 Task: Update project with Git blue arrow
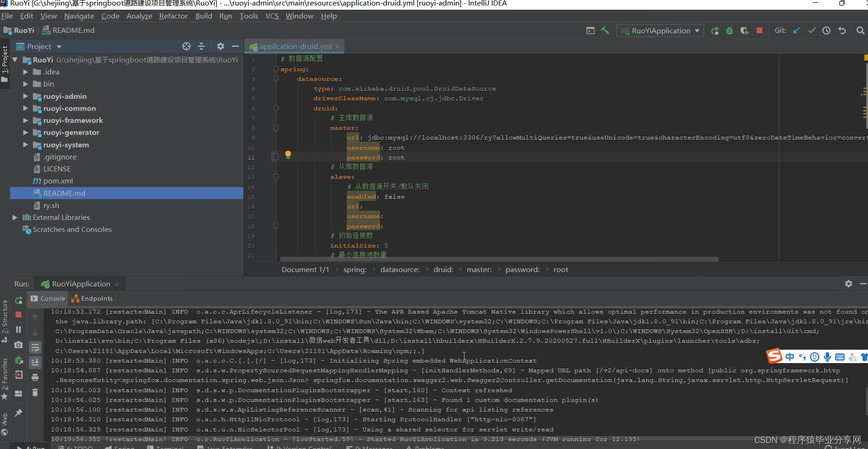point(796,30)
